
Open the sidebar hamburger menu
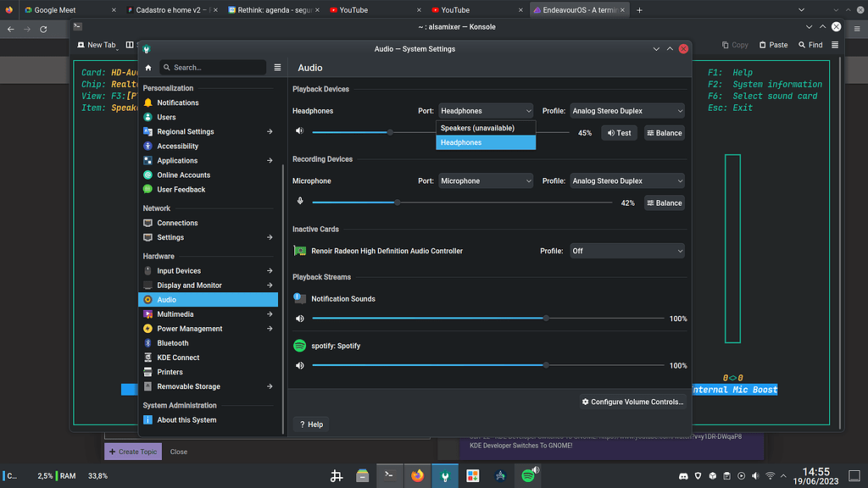pyautogui.click(x=277, y=68)
